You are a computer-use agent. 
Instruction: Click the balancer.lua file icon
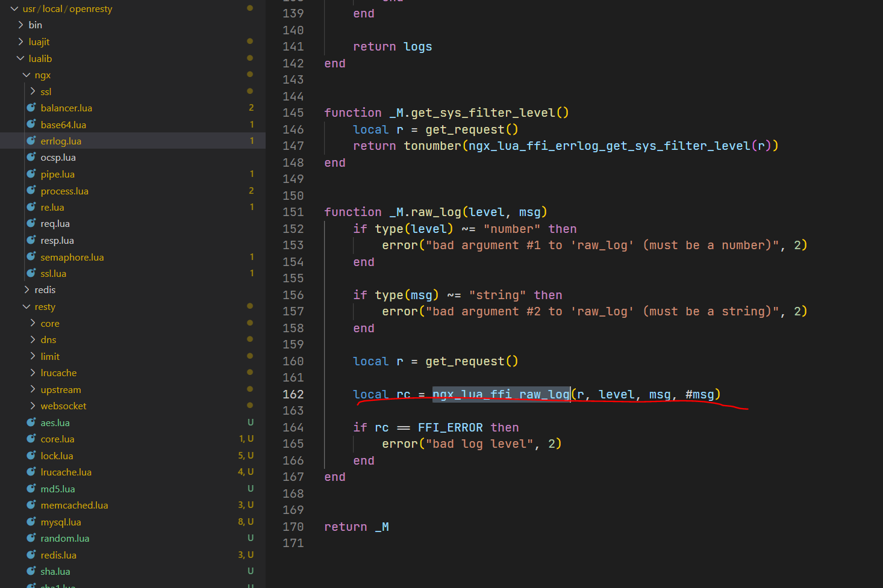pos(31,108)
